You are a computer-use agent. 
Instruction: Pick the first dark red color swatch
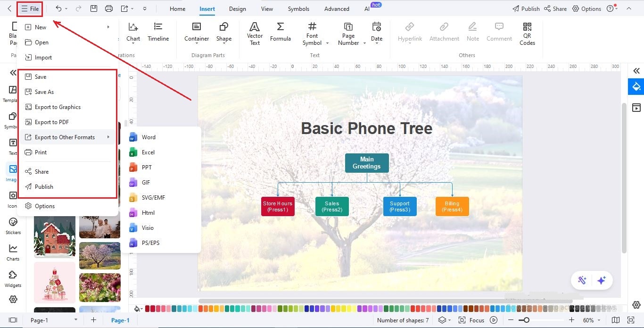point(148,309)
